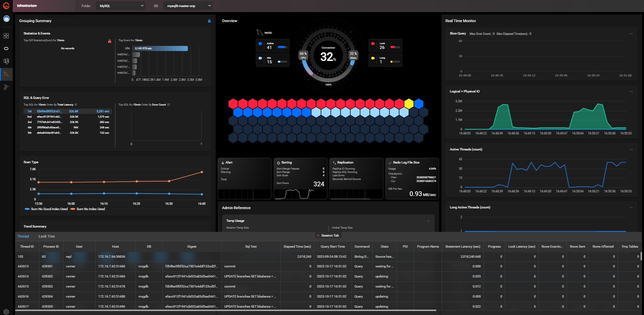Collapse the Temp Usage section chevron
The height and width of the screenshot is (315, 644).
[x=428, y=221]
